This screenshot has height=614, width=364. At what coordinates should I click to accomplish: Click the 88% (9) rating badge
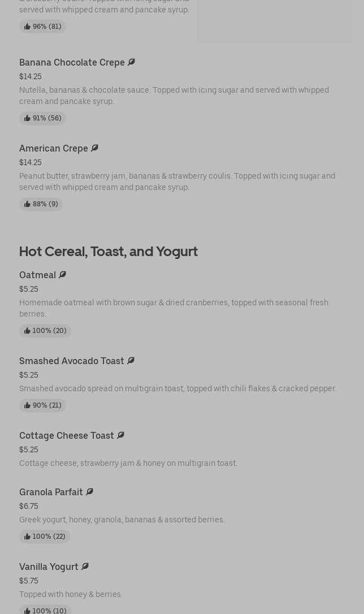point(41,204)
